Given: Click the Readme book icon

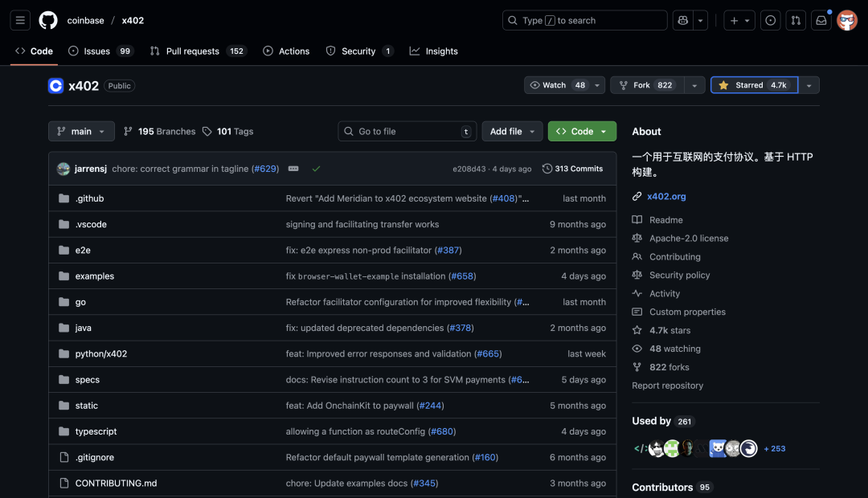Looking at the screenshot, I should tap(637, 219).
